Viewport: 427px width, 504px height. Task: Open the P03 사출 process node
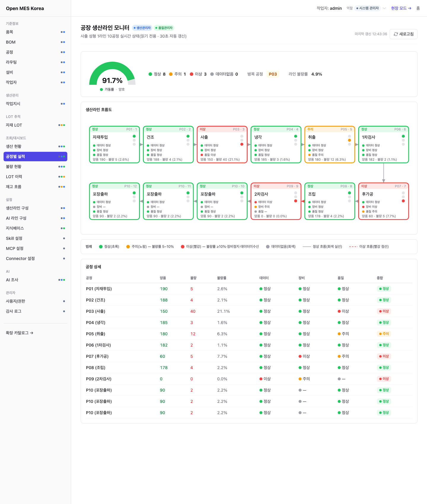222,145
